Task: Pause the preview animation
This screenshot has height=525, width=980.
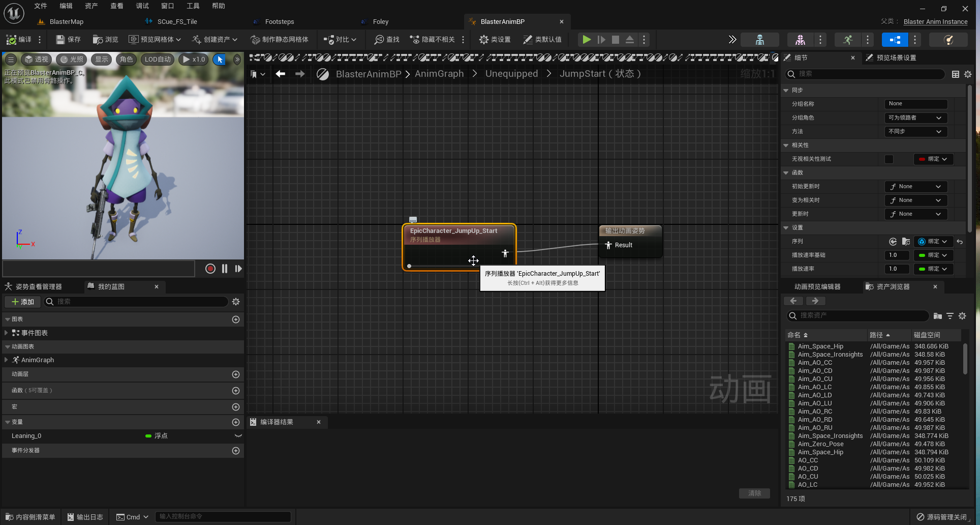Action: [x=225, y=269]
